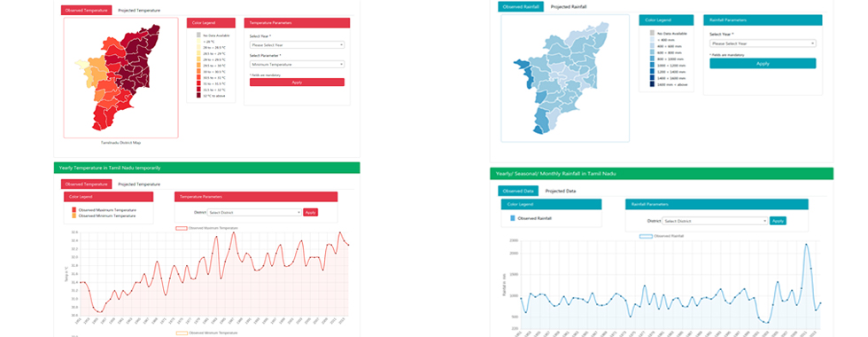The width and height of the screenshot is (868, 337).
Task: Click the wide red Apply button
Action: point(297,82)
